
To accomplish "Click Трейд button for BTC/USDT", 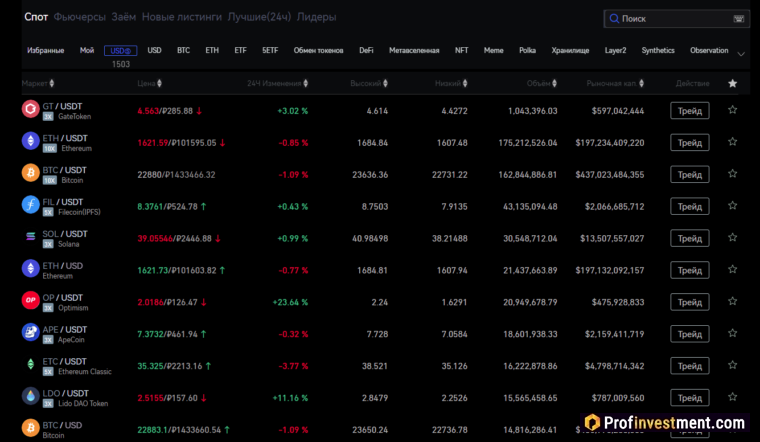I will pyautogui.click(x=690, y=174).
